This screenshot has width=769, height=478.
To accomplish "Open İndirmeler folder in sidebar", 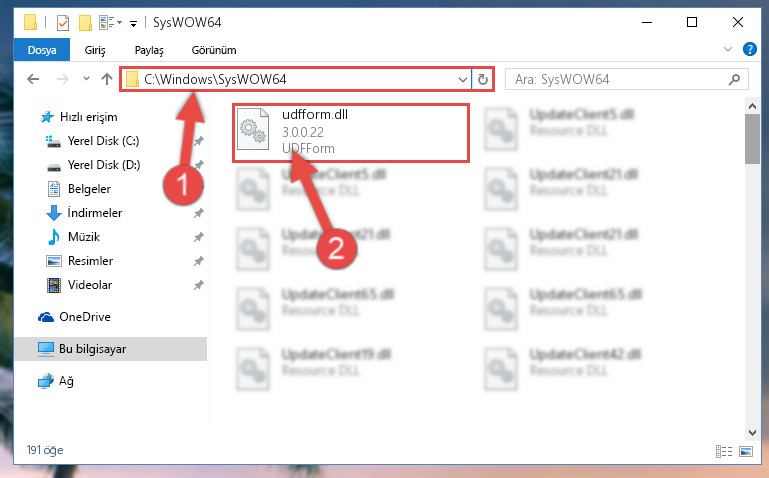I will click(95, 213).
